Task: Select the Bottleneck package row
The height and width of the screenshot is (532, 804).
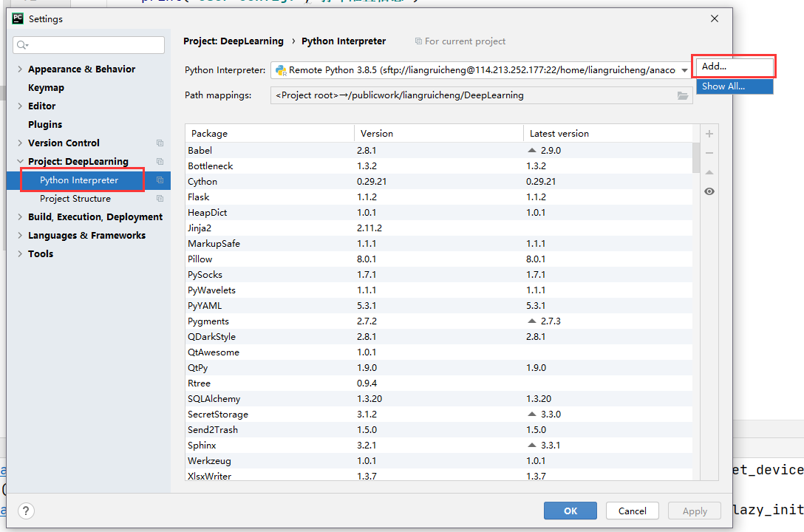Action: point(439,166)
